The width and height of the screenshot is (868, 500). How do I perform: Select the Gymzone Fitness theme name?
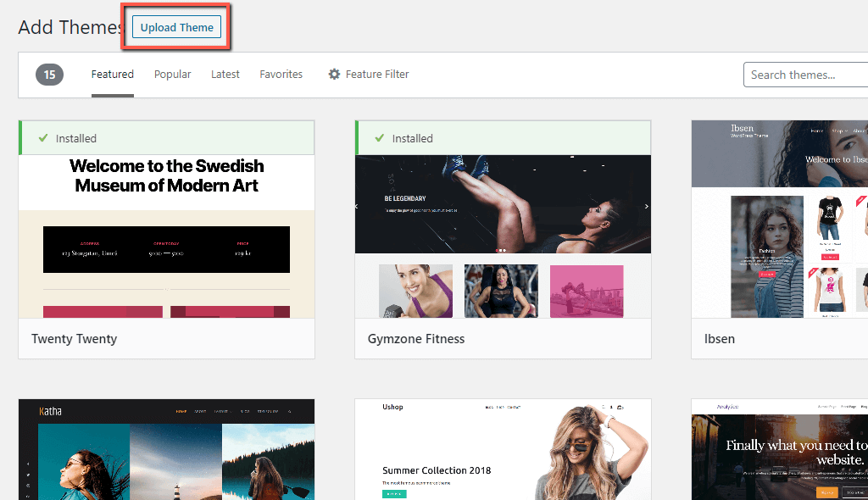pos(416,339)
